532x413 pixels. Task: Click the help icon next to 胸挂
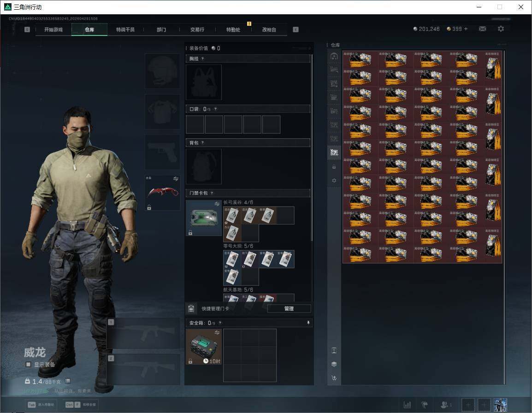coord(202,59)
